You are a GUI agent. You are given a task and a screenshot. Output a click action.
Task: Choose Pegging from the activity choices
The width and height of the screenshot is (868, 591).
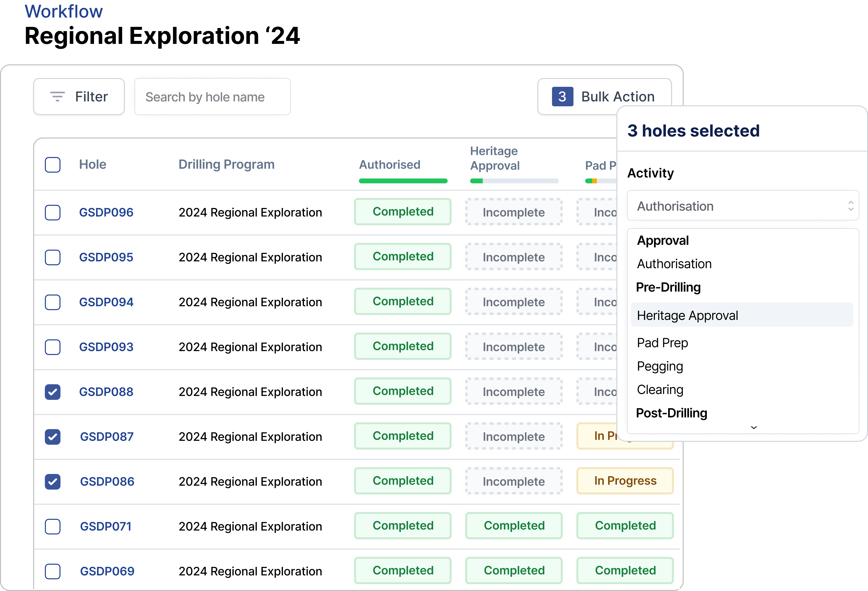[660, 366]
